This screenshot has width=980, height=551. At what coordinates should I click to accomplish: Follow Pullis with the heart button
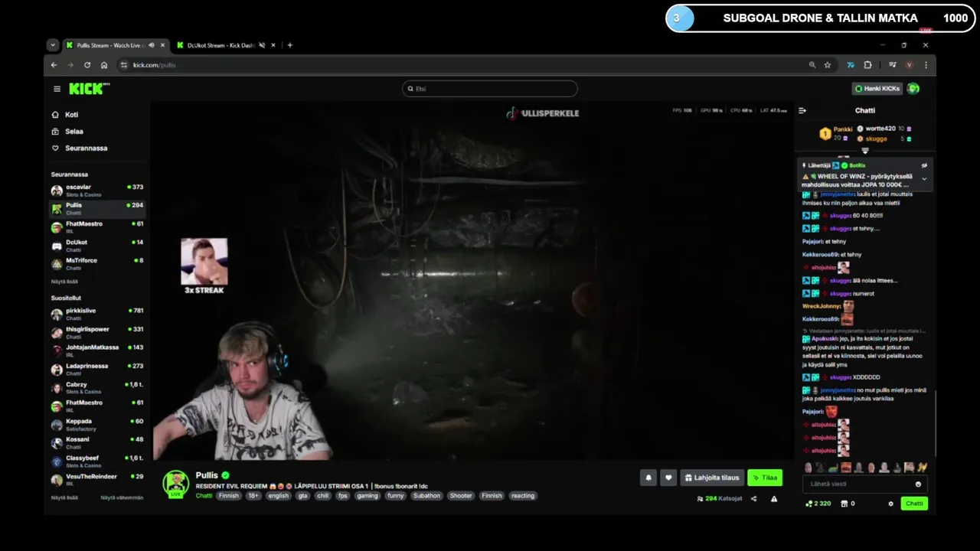click(x=668, y=478)
